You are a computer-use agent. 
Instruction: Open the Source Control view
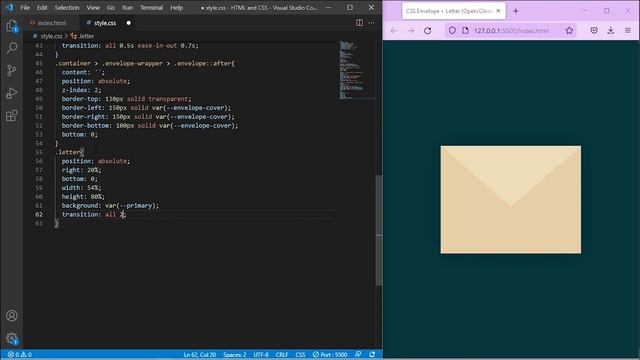coord(12,71)
